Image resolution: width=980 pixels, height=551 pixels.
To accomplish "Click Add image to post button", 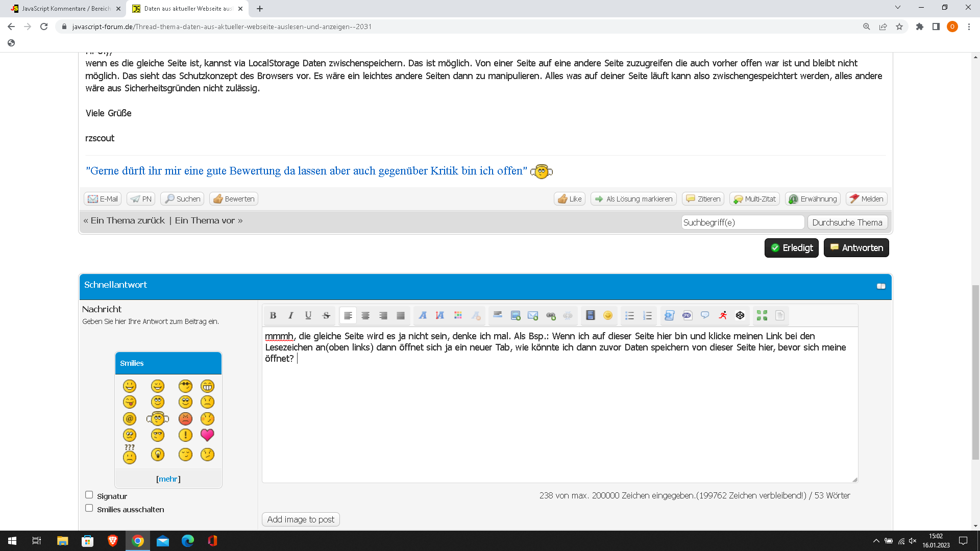I will [x=301, y=519].
